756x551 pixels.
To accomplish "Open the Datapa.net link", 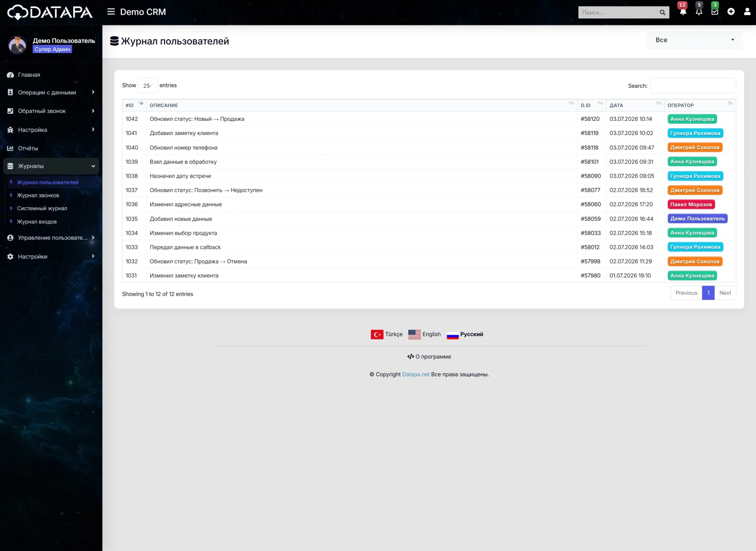I will 416,375.
